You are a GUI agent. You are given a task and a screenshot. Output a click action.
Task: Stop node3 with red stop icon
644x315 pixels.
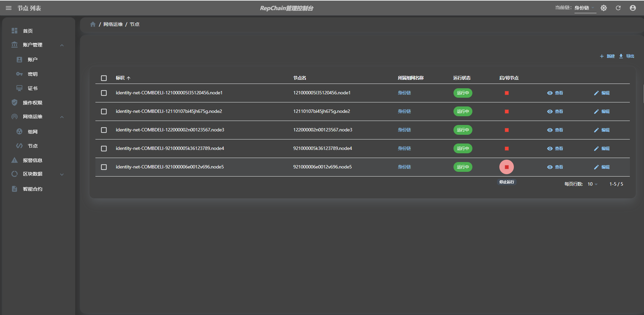(x=506, y=130)
